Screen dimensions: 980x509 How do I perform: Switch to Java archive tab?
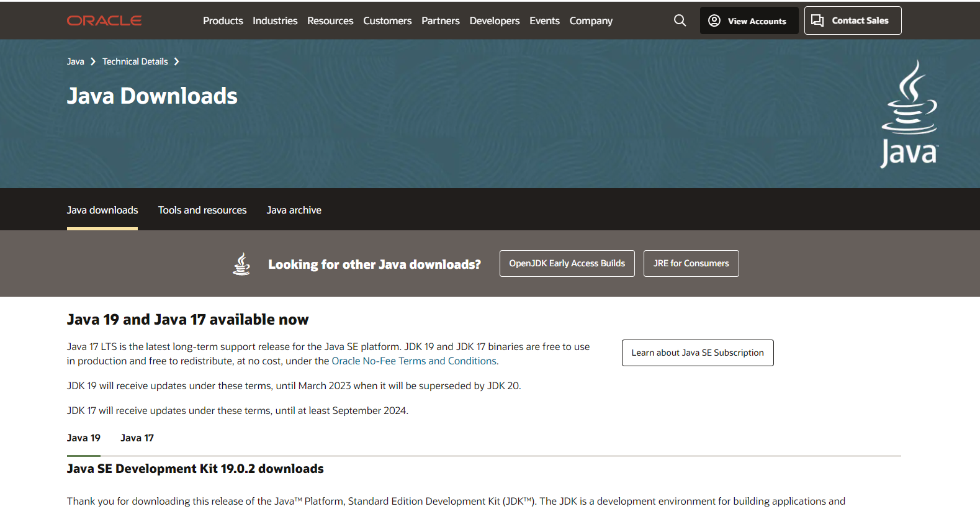[294, 210]
